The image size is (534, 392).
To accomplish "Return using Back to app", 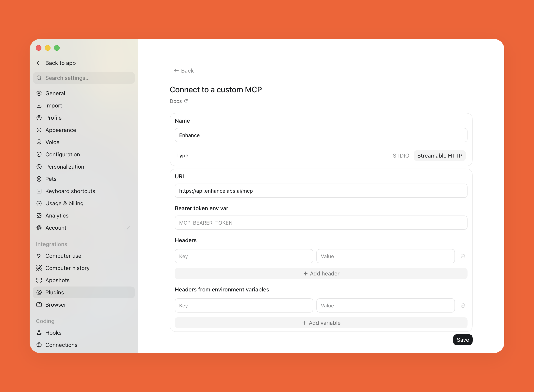I will click(56, 63).
